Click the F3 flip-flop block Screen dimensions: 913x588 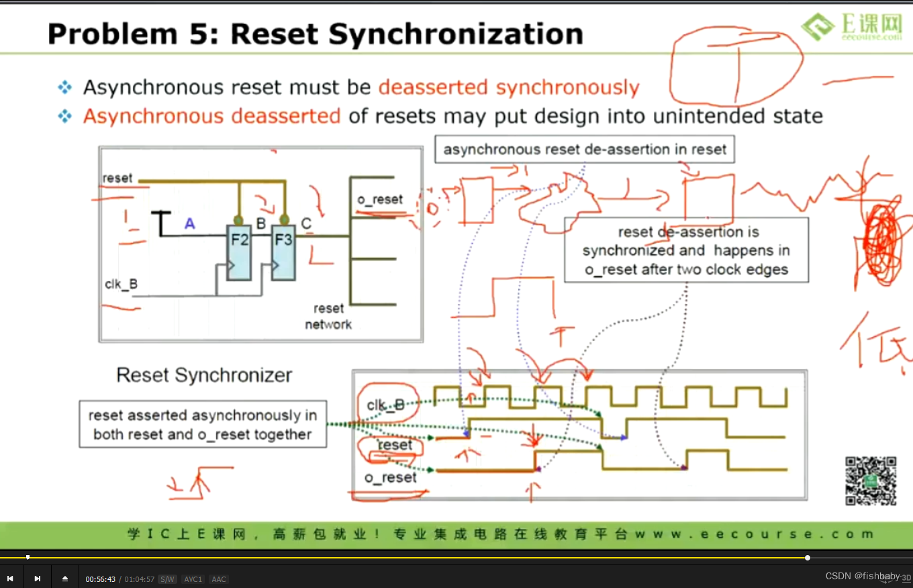pos(283,252)
